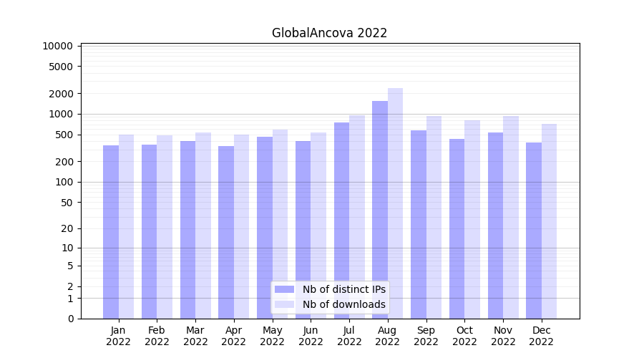Select the 0 y-axis tick label
644x358 pixels.
[70, 319]
